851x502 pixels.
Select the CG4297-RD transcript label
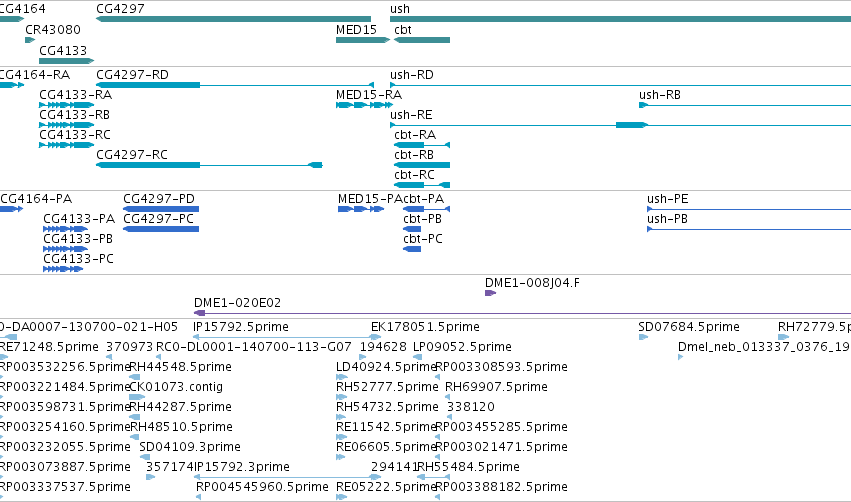pos(132,75)
